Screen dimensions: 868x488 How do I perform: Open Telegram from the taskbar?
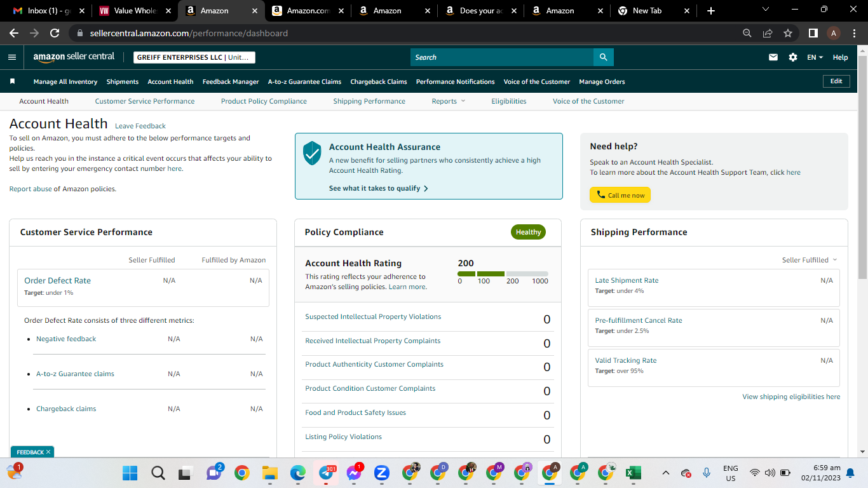click(326, 473)
